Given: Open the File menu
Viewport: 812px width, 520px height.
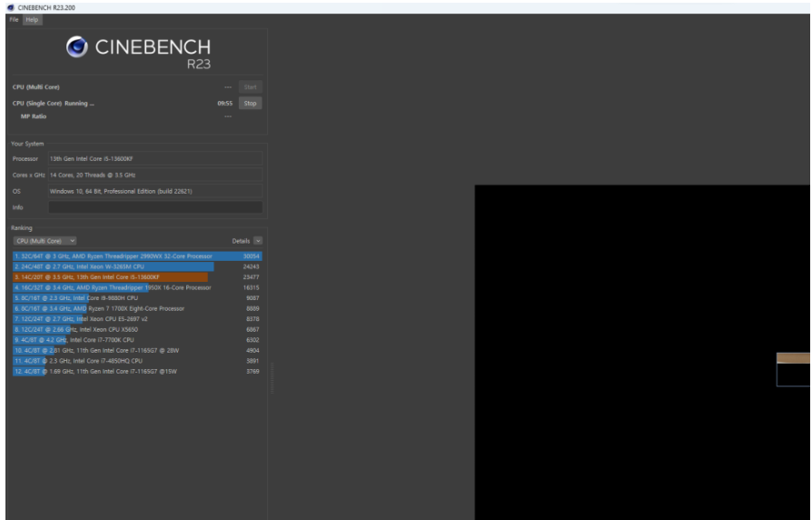Looking at the screenshot, I should click(x=14, y=20).
